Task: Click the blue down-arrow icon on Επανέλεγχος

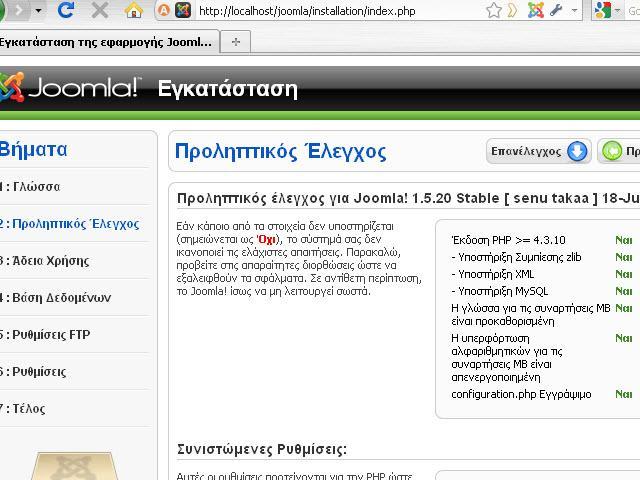Action: tap(577, 151)
